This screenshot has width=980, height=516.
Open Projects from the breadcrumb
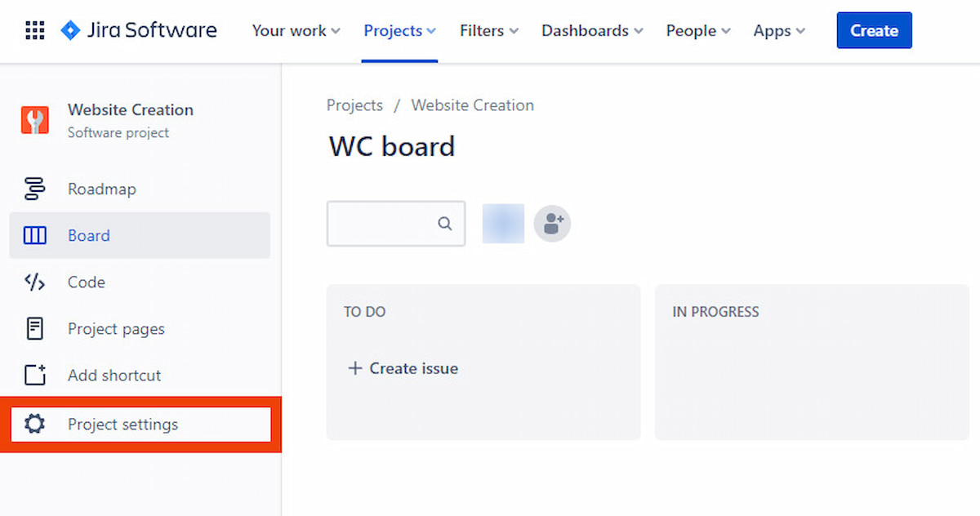click(x=354, y=105)
